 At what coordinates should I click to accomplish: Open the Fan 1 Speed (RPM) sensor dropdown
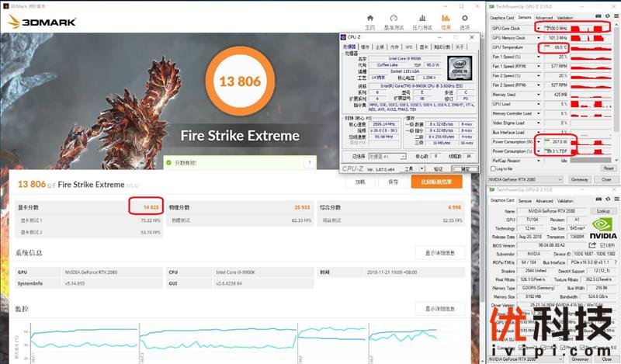click(539, 66)
